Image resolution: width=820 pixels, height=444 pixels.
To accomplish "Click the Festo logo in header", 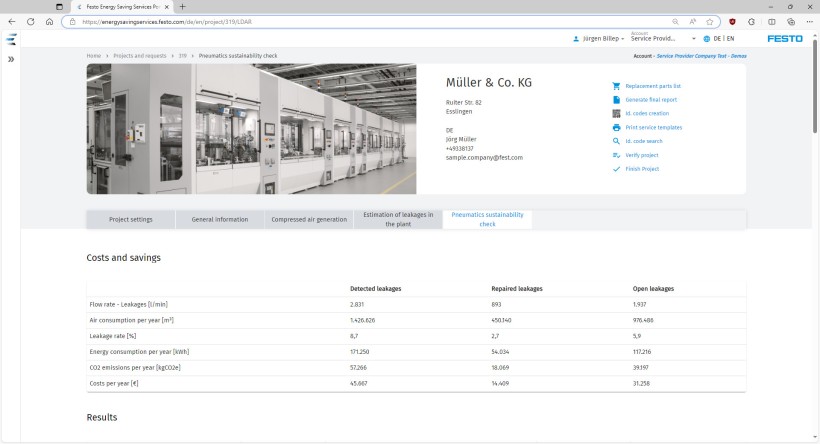I will (x=784, y=39).
